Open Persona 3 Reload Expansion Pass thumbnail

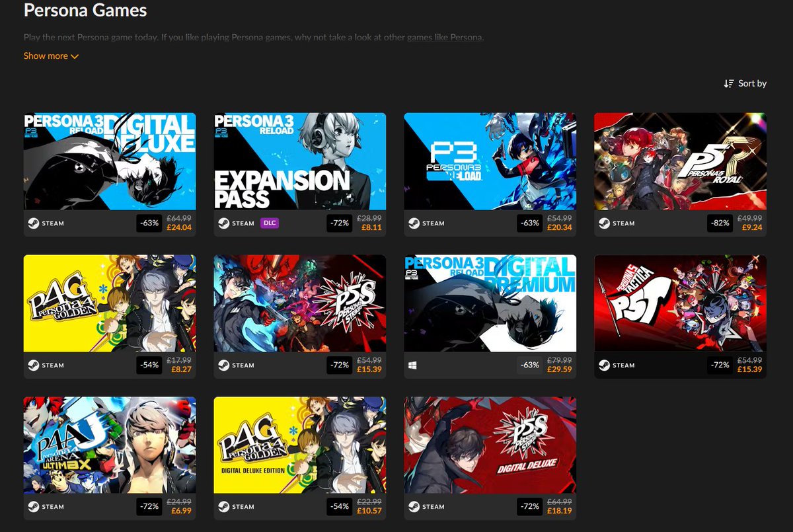(300, 161)
